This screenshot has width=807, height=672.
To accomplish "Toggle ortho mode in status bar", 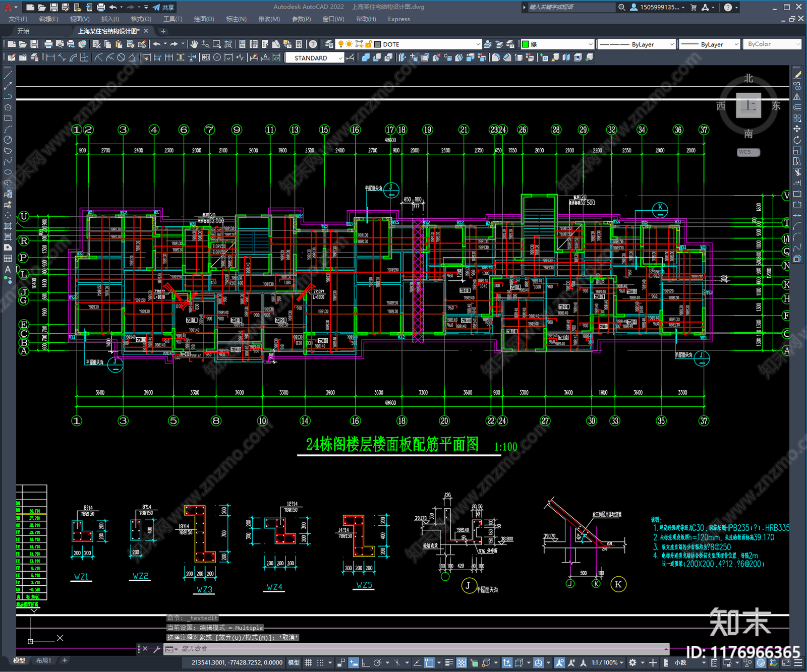I will pos(365,662).
